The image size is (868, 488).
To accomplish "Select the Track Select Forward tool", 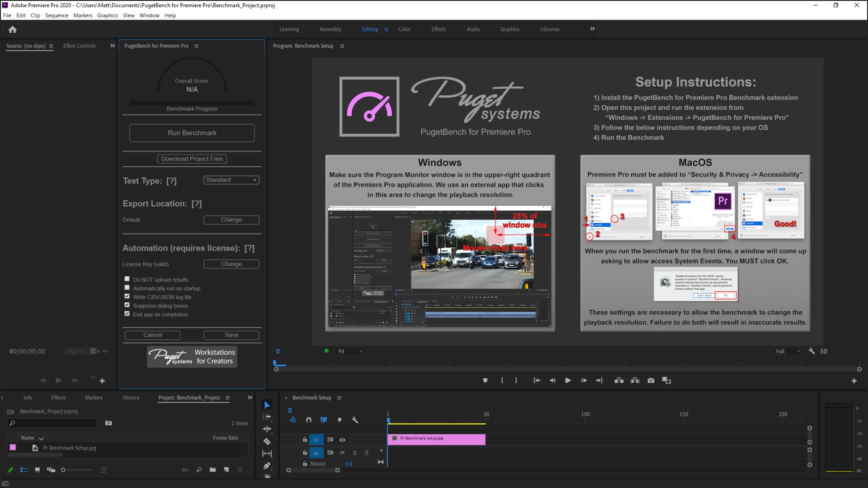I will (x=267, y=417).
